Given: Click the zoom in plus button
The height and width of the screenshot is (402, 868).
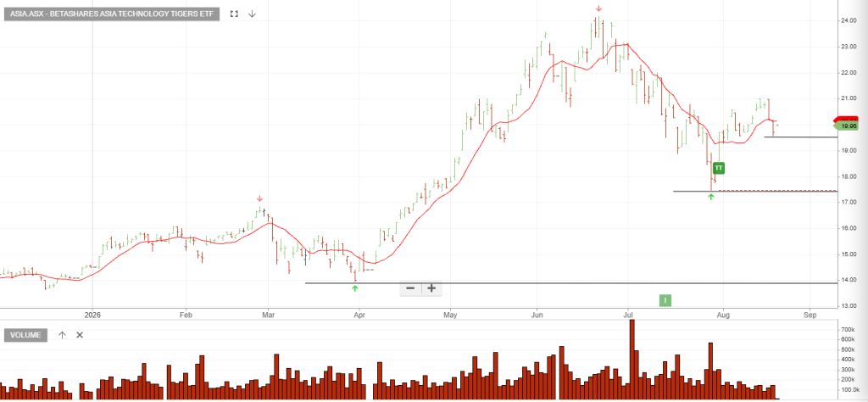Looking at the screenshot, I should (431, 288).
